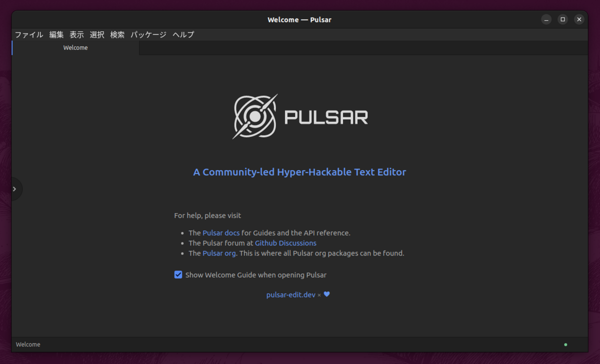Viewport: 600px width, 364px height.
Task: Open the Pulsar docs link
Action: 220,232
